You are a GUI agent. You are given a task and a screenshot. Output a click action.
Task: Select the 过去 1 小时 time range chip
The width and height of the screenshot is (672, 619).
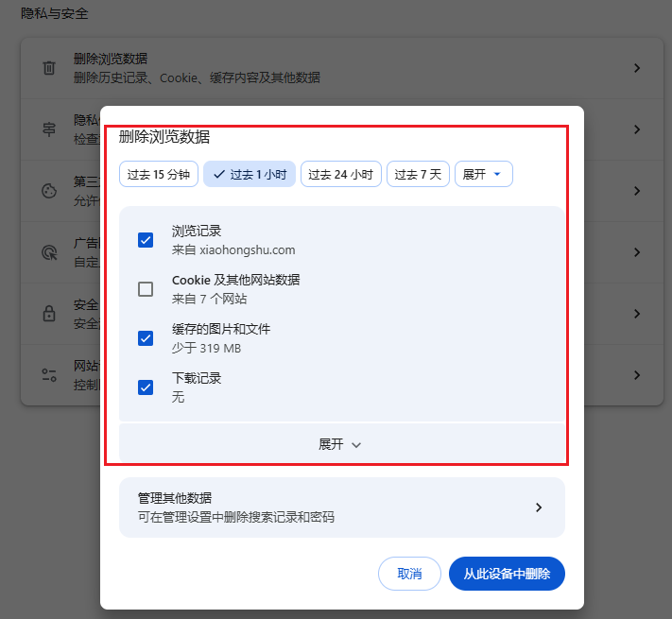click(250, 174)
